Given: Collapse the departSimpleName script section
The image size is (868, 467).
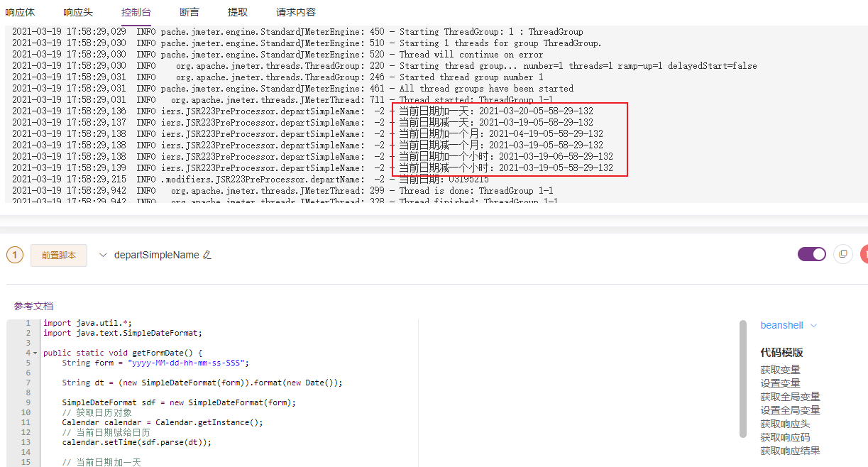Looking at the screenshot, I should 103,255.
